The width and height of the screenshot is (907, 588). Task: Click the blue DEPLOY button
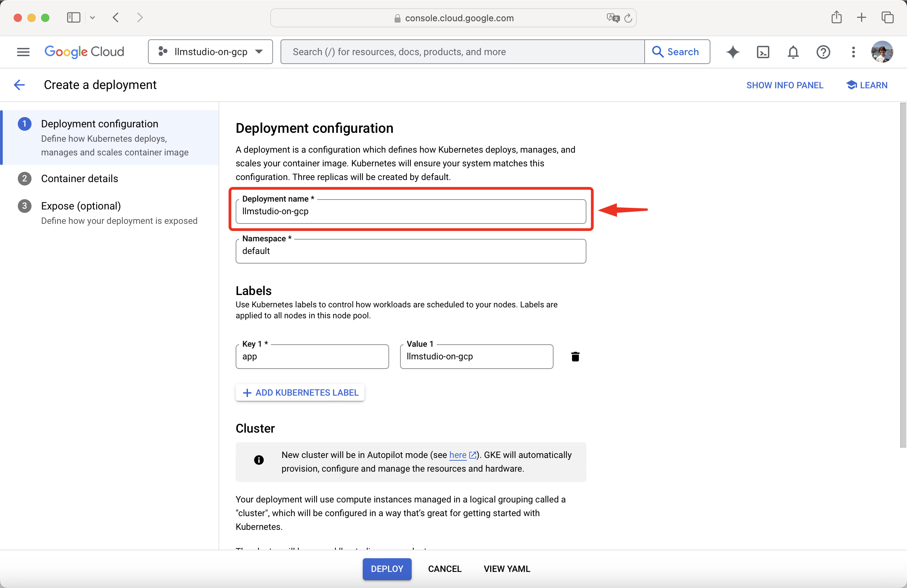[386, 568]
